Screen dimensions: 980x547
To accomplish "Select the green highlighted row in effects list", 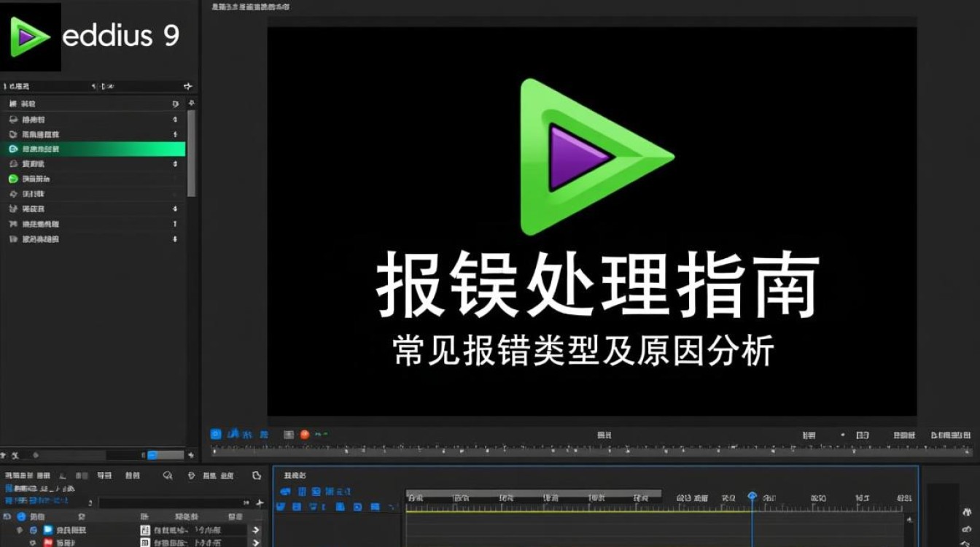I will coord(93,149).
